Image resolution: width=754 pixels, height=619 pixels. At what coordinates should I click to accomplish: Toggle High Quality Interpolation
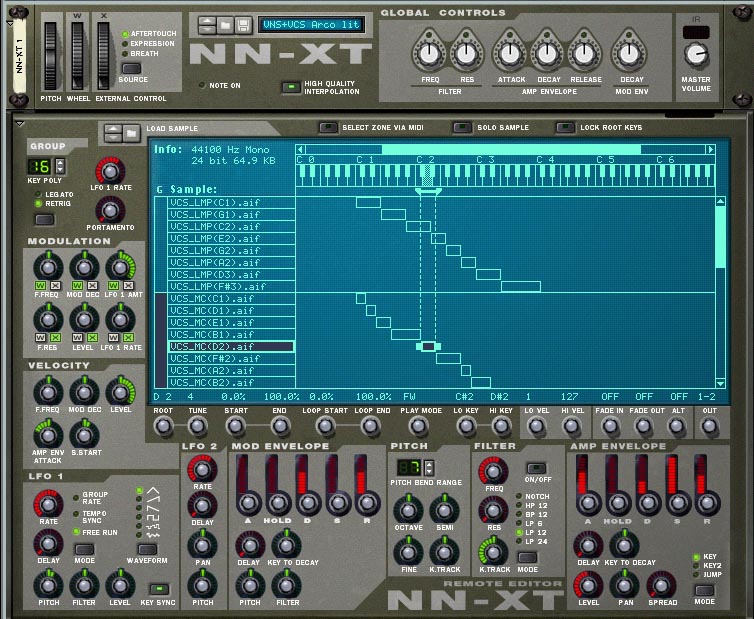click(x=291, y=87)
